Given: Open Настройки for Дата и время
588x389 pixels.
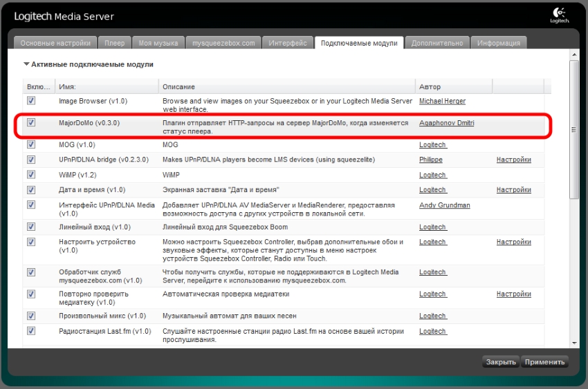Looking at the screenshot, I should (513, 190).
